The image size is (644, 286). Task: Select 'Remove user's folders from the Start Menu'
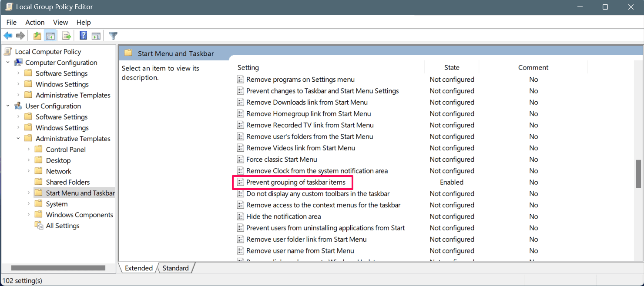pos(310,136)
